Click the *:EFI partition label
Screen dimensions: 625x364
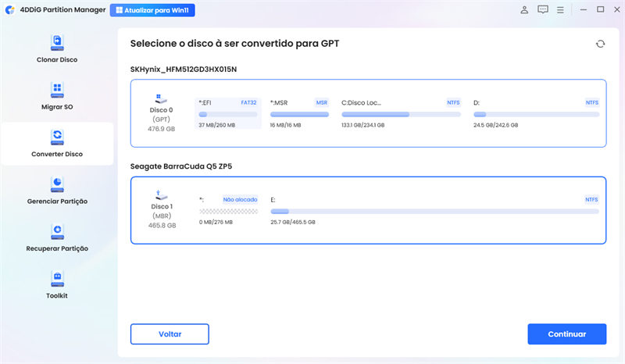click(x=205, y=102)
